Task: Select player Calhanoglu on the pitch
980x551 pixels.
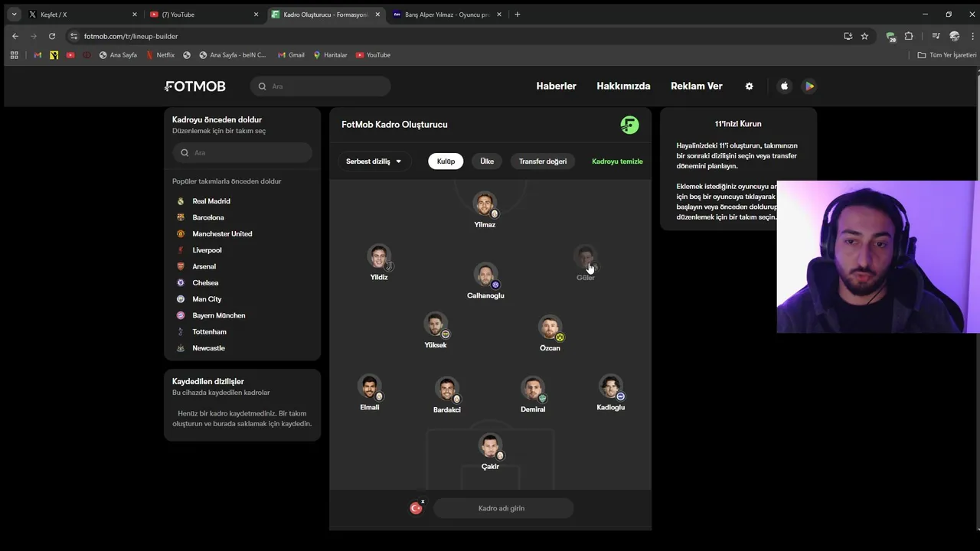Action: tap(485, 281)
